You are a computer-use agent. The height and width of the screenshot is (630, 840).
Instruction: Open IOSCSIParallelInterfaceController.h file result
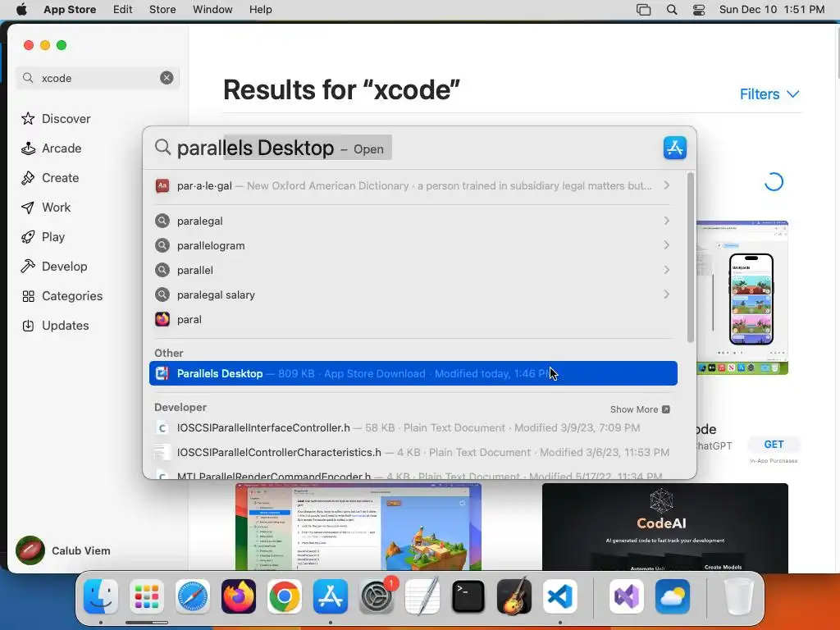[x=413, y=427]
